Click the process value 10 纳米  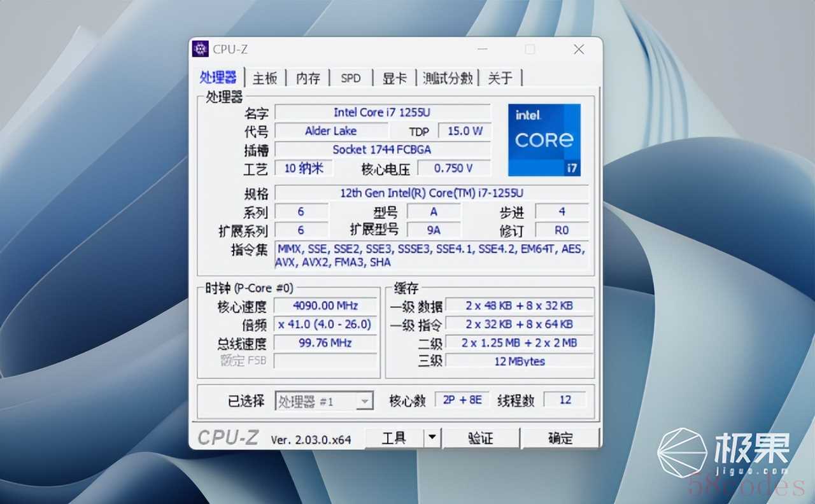pyautogui.click(x=304, y=168)
